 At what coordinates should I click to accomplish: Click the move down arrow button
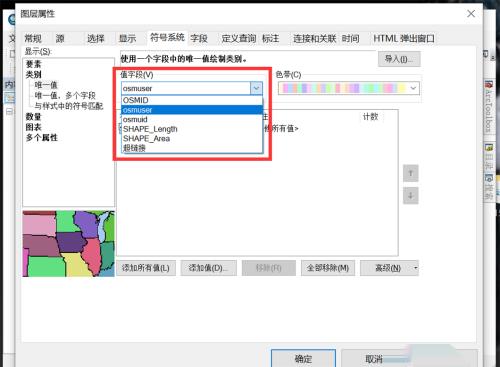click(411, 196)
